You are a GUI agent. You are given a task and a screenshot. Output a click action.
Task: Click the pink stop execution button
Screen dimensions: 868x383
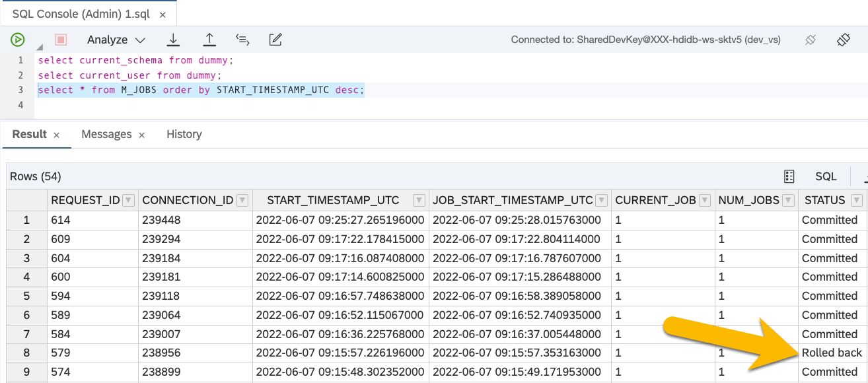coord(61,40)
